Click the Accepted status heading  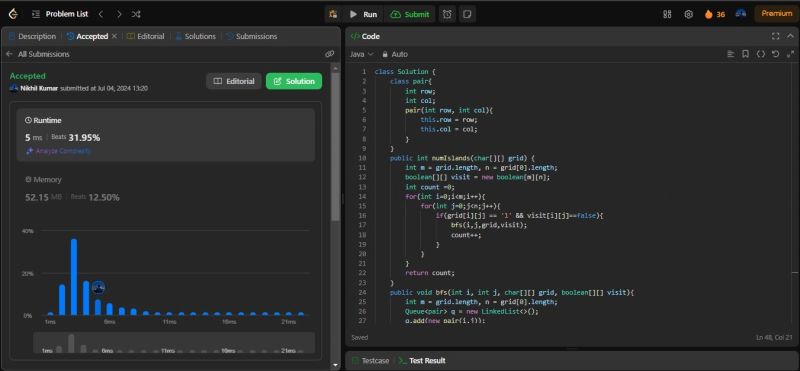[x=28, y=76]
